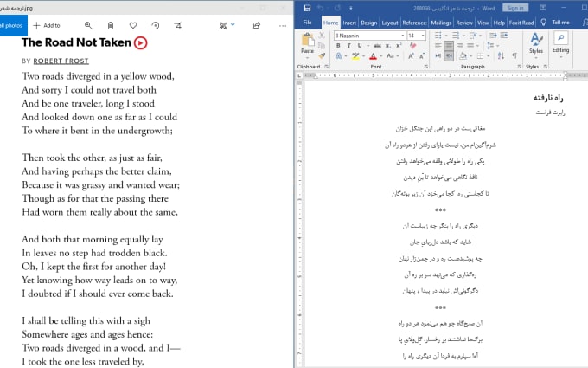
Task: Open the Help tab in Word
Action: click(x=499, y=23)
